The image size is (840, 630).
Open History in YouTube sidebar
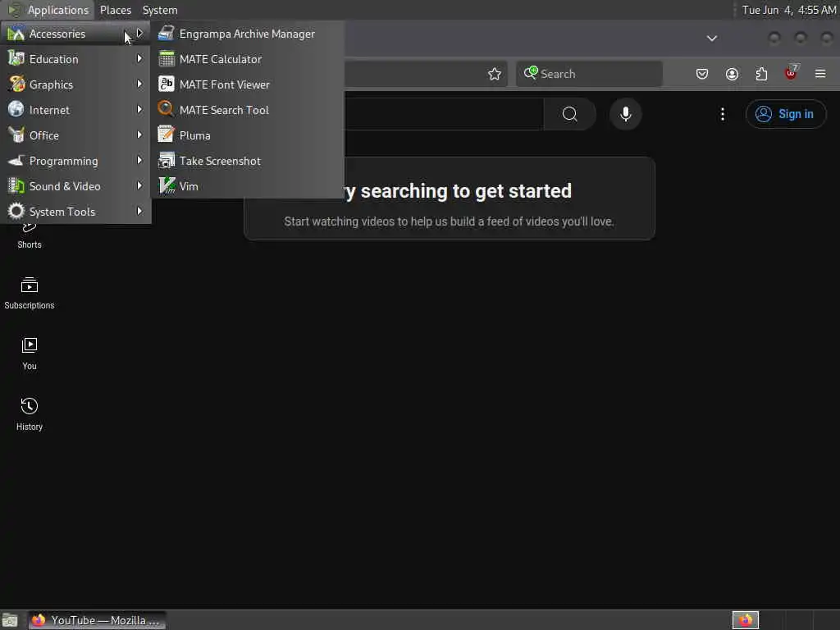tap(30, 414)
